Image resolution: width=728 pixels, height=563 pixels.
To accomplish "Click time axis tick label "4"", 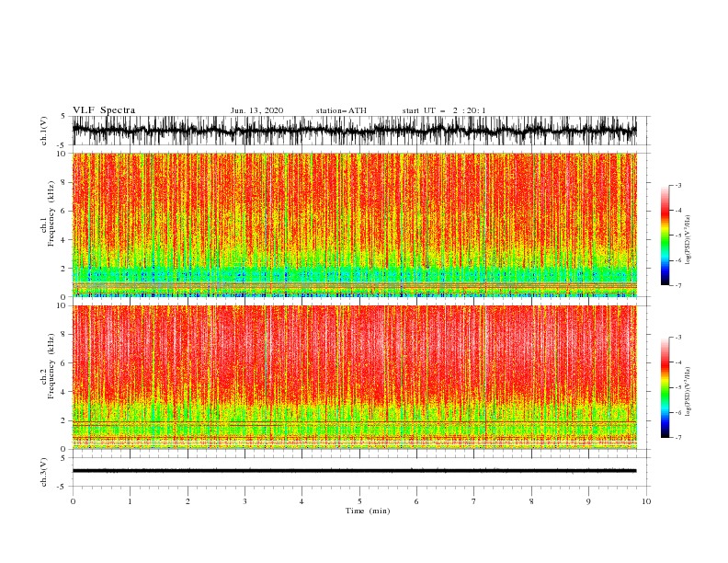I will pyautogui.click(x=302, y=501).
